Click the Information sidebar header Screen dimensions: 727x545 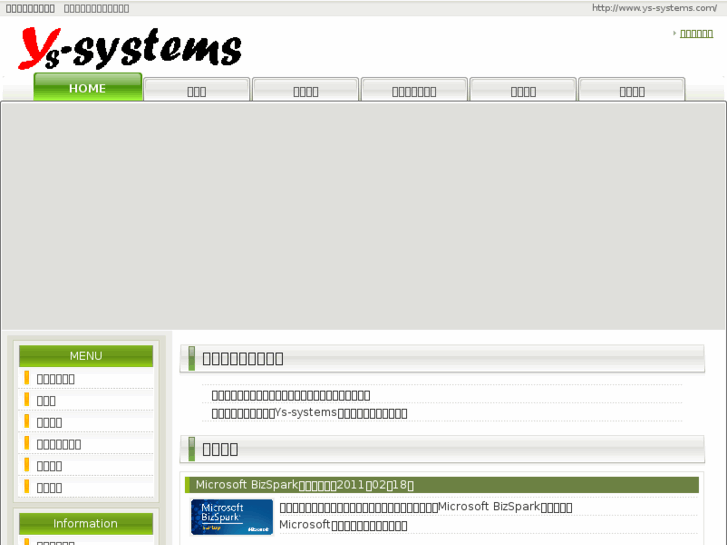86,523
